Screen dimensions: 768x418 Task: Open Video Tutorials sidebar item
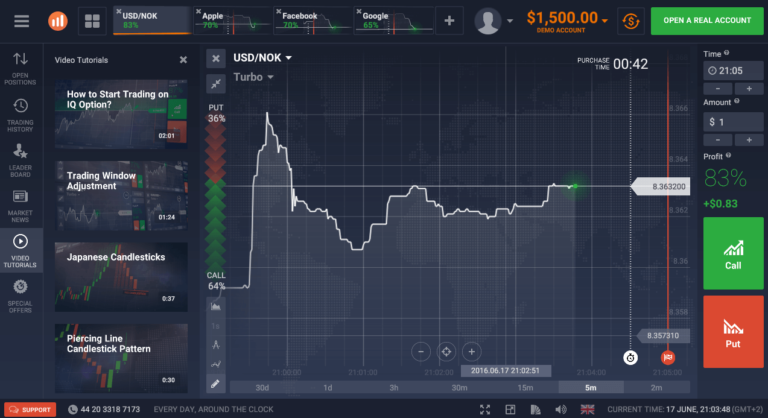[20, 251]
